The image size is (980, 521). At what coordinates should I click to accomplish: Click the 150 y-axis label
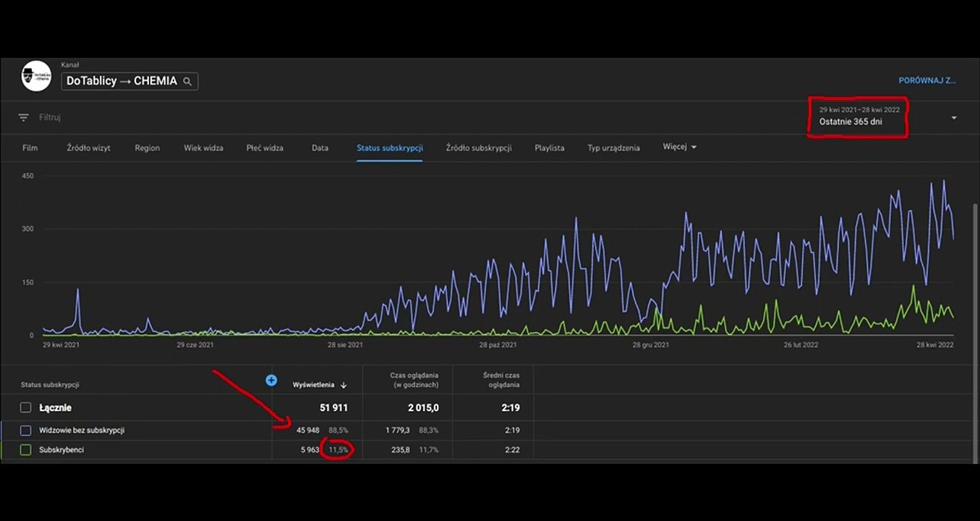point(27,282)
